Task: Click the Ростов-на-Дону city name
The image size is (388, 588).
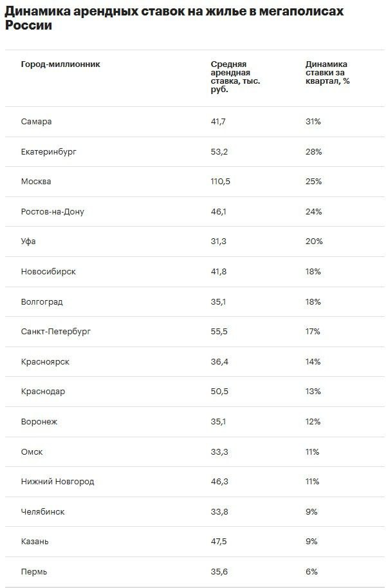Action: point(52,211)
